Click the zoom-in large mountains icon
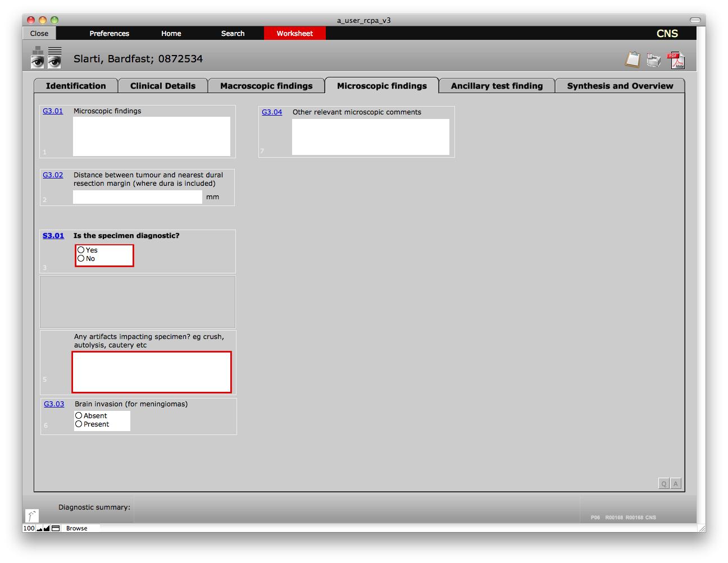This screenshot has width=728, height=563. click(x=47, y=528)
